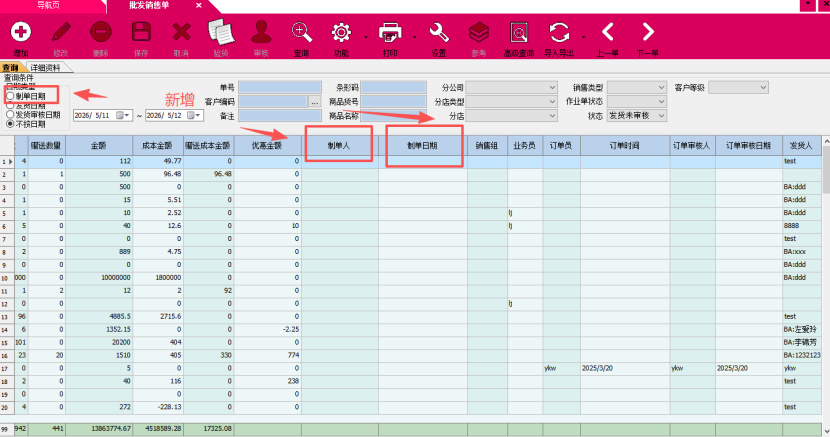Open the 状态 dropdown showing 发货未审核

coord(636,115)
